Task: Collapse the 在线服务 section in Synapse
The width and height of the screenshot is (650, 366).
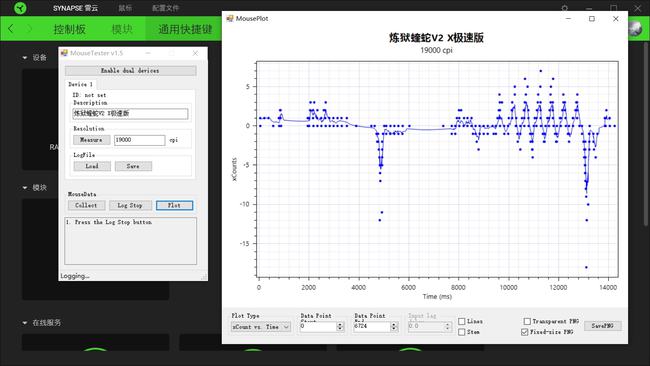Action: click(25, 322)
